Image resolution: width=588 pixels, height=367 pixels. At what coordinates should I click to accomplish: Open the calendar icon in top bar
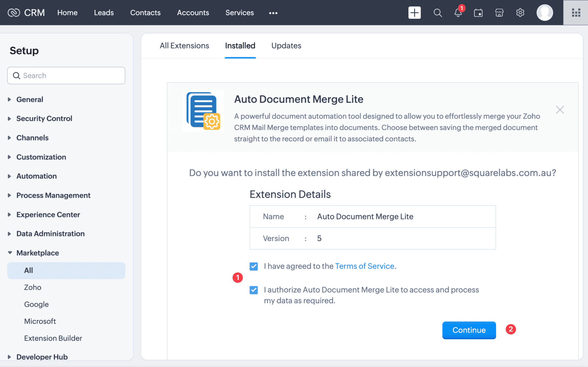(478, 13)
